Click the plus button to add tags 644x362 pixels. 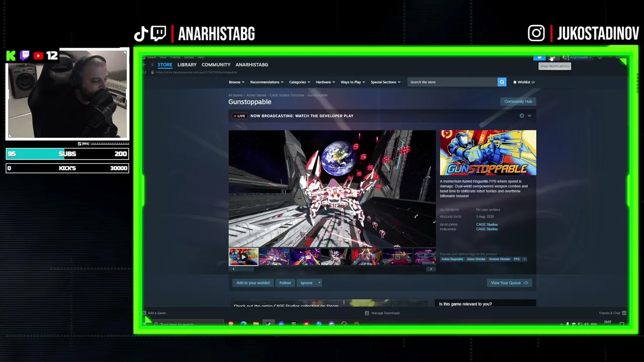click(x=524, y=259)
